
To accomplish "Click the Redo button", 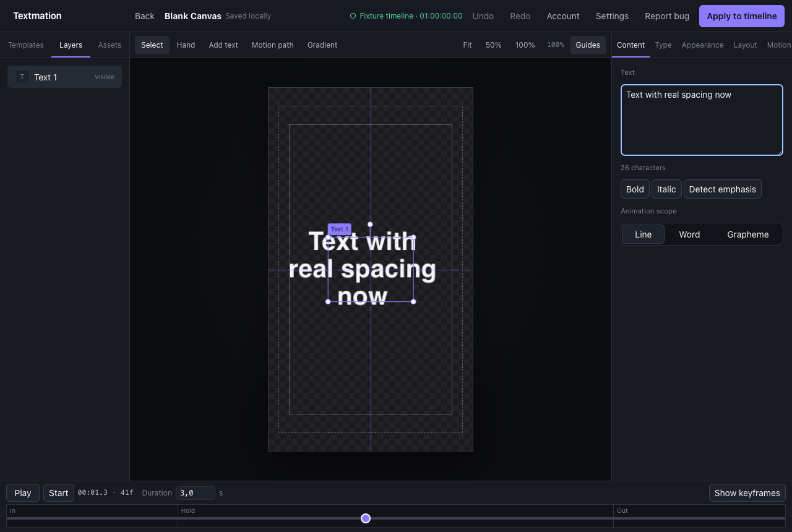I will click(520, 16).
